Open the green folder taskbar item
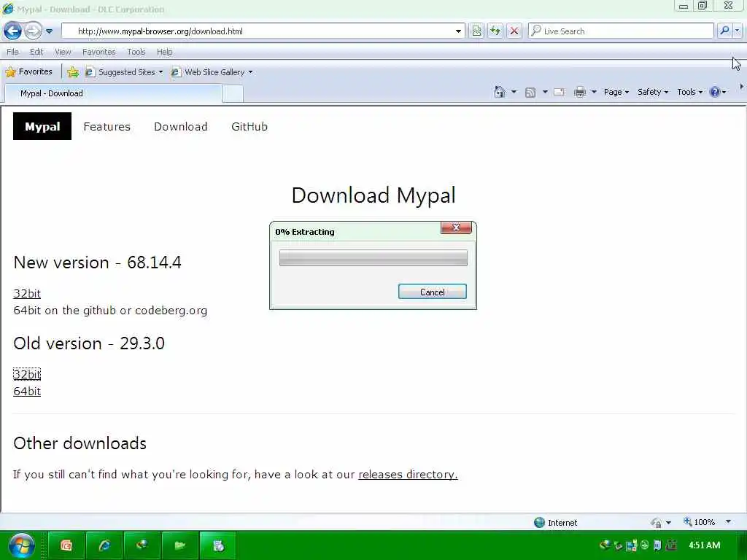 pos(180,545)
